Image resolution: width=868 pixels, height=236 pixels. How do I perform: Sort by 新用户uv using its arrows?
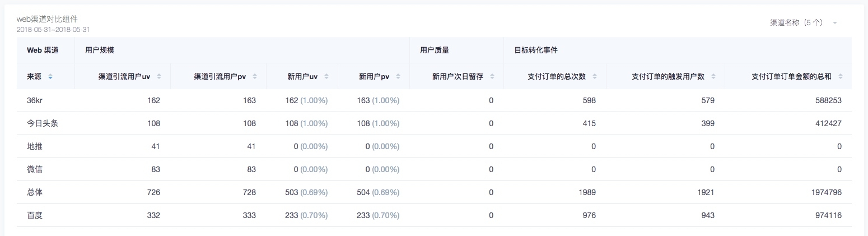(326, 77)
